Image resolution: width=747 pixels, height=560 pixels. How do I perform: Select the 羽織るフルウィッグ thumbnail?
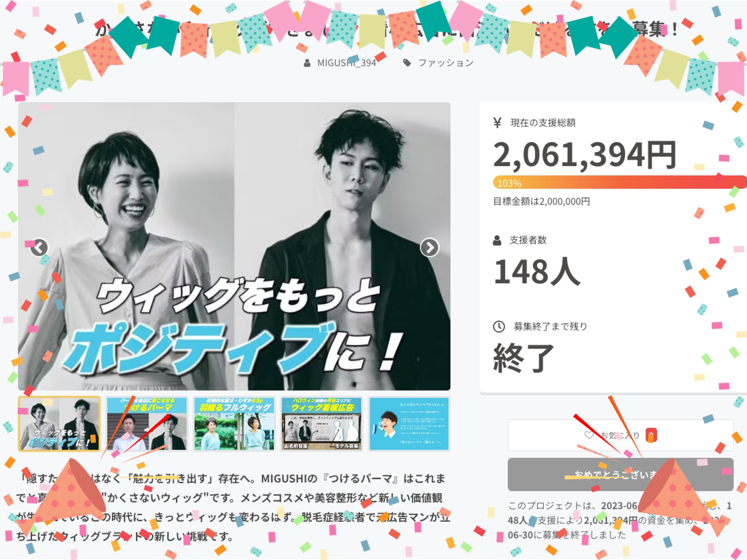point(234,424)
